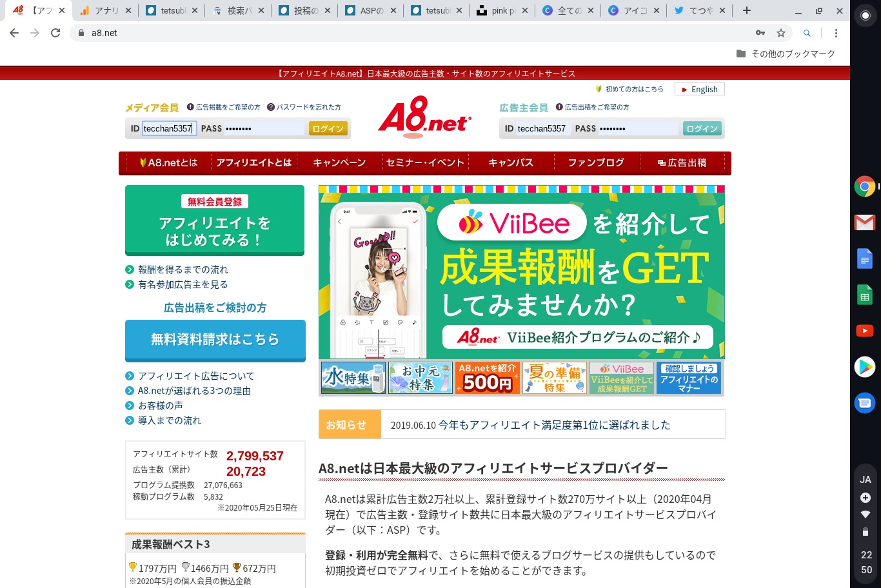881x588 pixels.
Task: Open 報酬を得るまでの流れ link
Action: (x=183, y=269)
